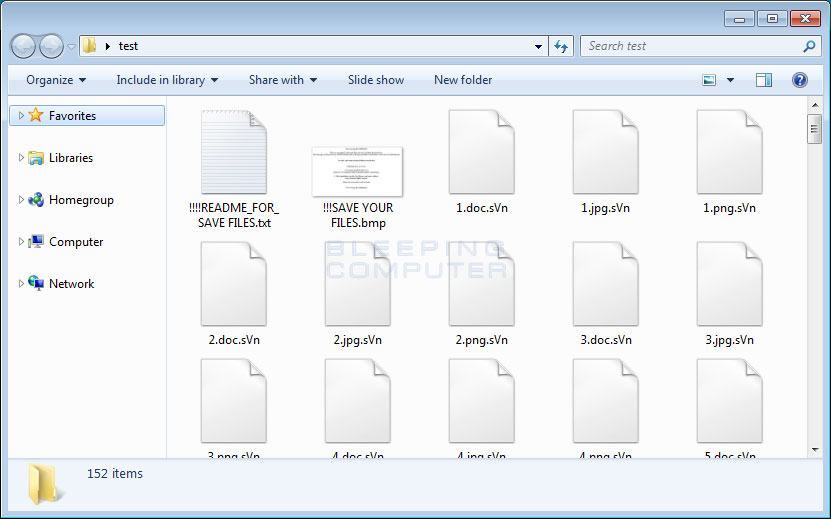This screenshot has height=519, width=831.
Task: Expand the Homegroup tree node
Action: (21, 199)
